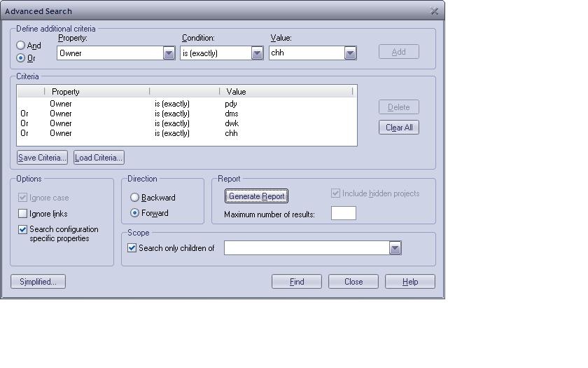Toggle Search only children of checkbox
Screen dimensions: 588x368
click(x=132, y=248)
